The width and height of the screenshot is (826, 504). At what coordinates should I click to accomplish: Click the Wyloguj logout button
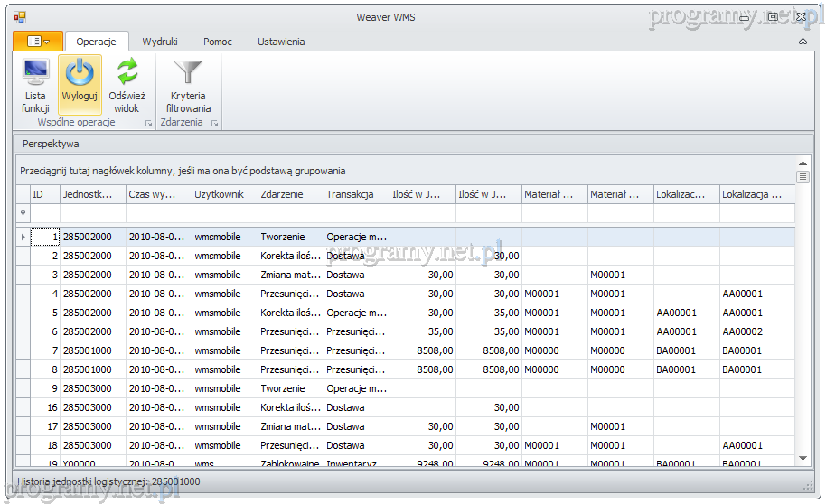[80, 85]
